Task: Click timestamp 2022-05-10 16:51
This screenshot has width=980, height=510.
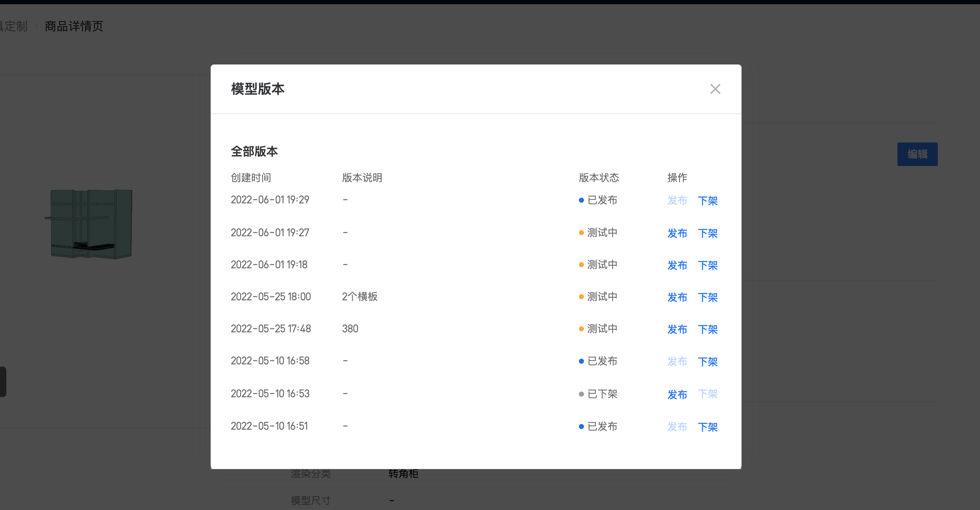Action: coord(269,426)
